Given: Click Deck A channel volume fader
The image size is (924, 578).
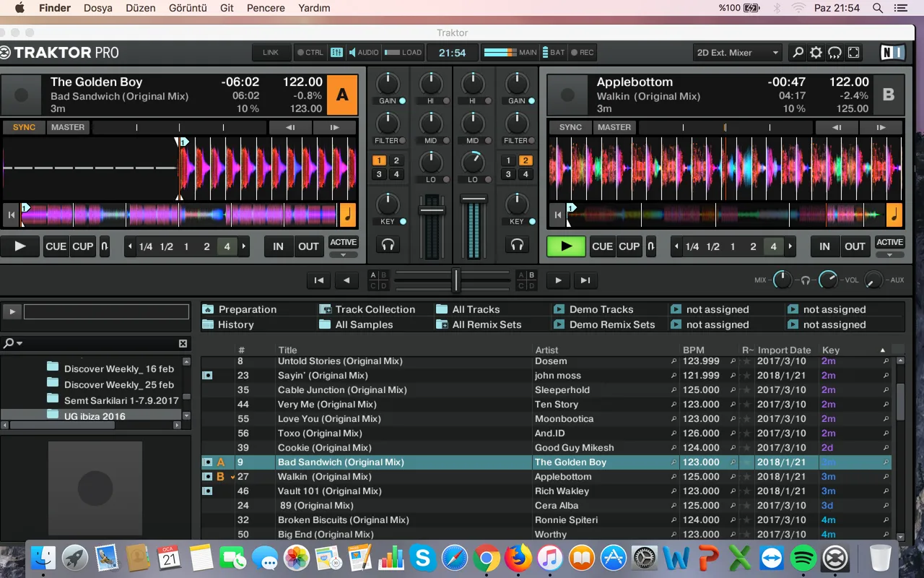Looking at the screenshot, I should [432, 210].
